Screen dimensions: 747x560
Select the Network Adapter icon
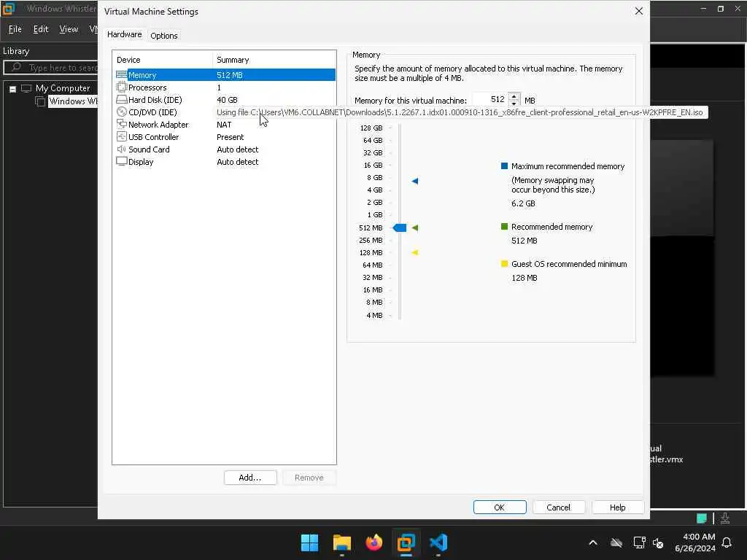[x=122, y=124]
